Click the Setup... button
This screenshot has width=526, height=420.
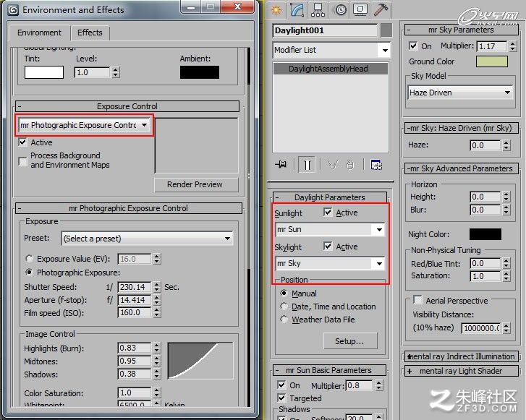[350, 341]
